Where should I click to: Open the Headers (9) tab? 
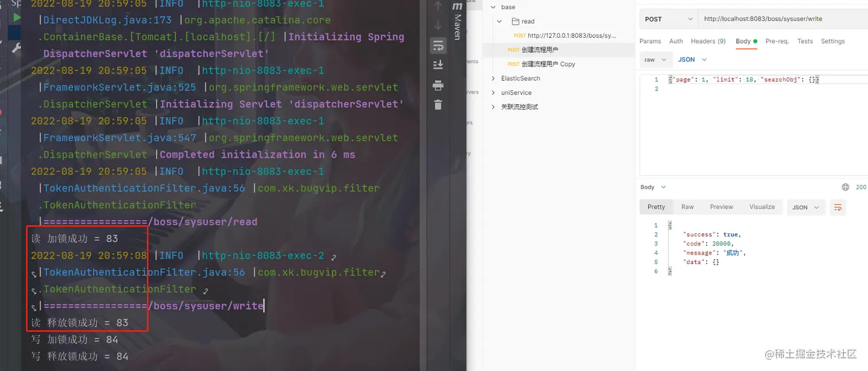708,41
